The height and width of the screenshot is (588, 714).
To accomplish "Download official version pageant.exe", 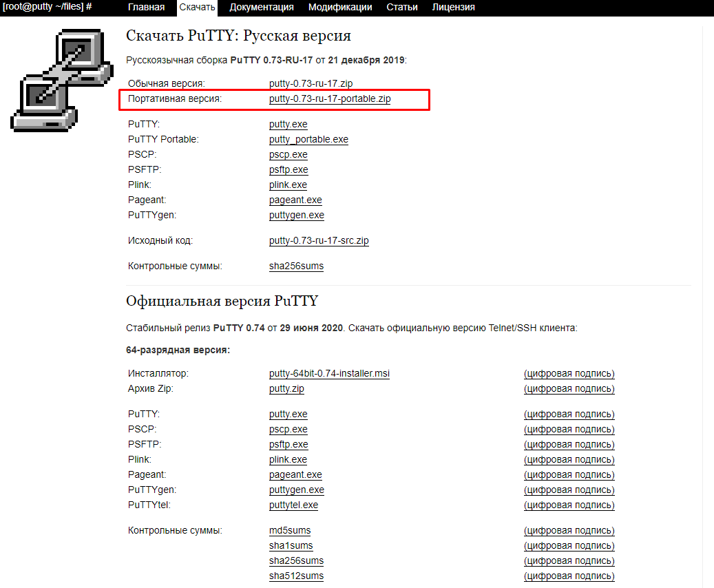I will click(295, 474).
